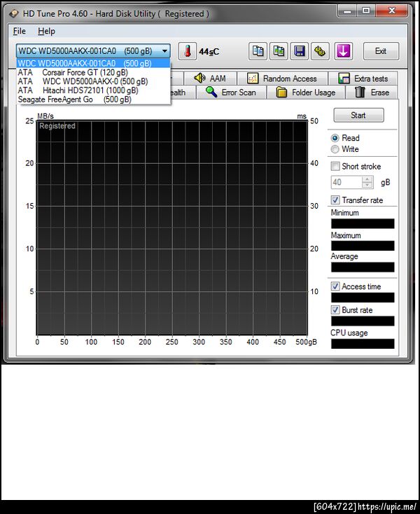The image size is (420, 514).
Task: Open the Extra tests tab
Action: pyautogui.click(x=363, y=78)
